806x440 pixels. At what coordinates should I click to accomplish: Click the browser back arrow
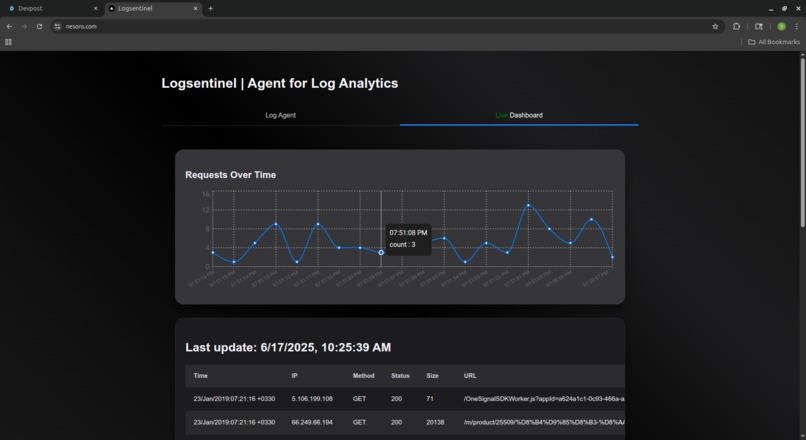coord(9,26)
